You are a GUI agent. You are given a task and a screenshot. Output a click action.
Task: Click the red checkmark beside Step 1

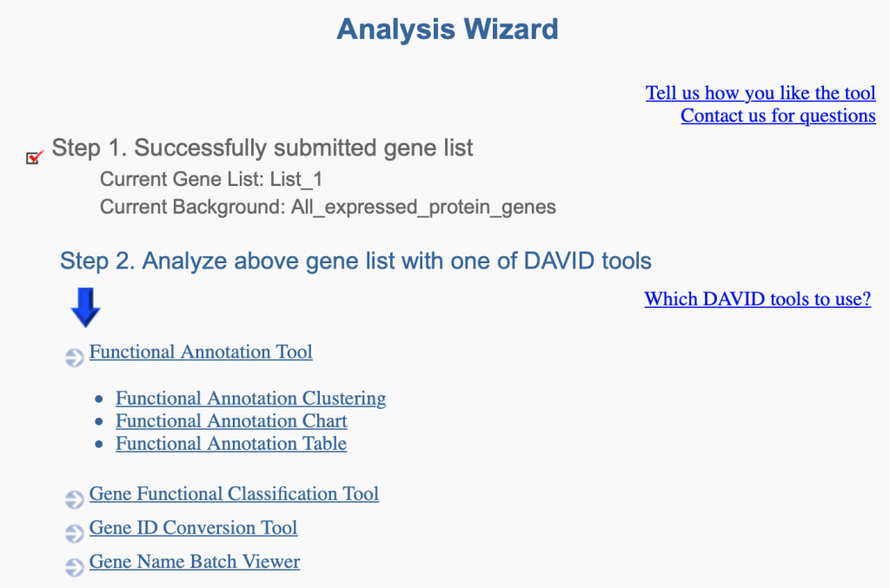coord(35,157)
